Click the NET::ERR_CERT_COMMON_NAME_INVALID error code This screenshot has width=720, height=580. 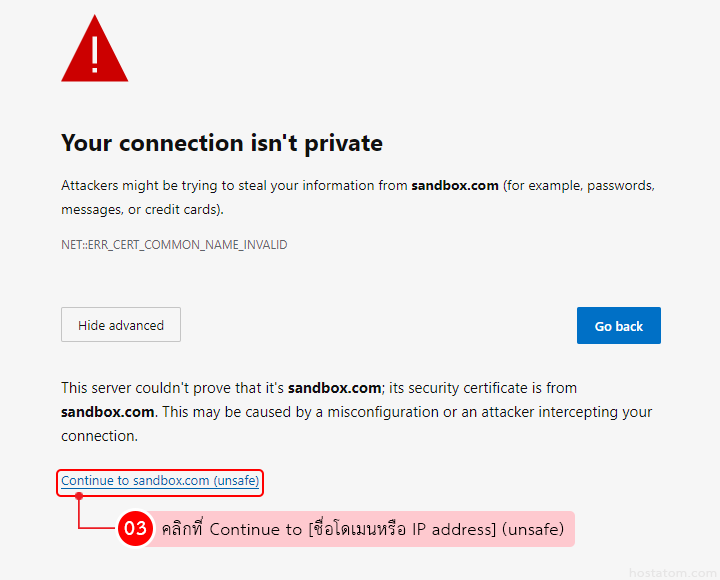(x=174, y=245)
